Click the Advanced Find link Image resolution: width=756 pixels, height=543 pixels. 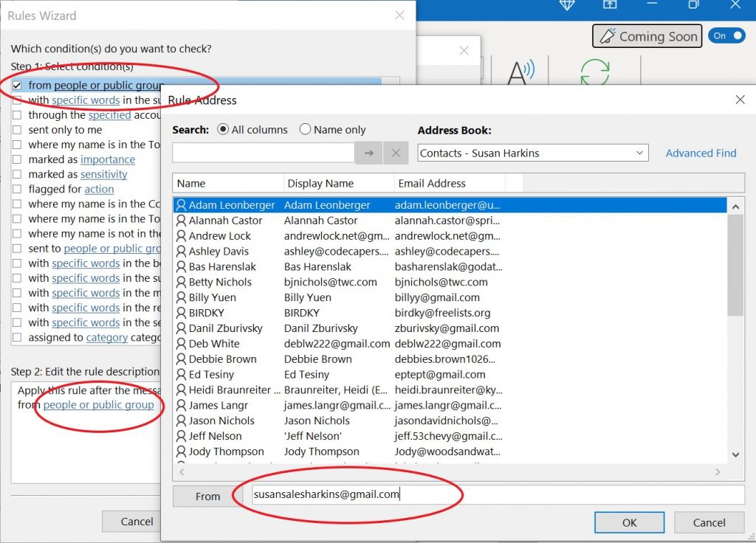(700, 153)
